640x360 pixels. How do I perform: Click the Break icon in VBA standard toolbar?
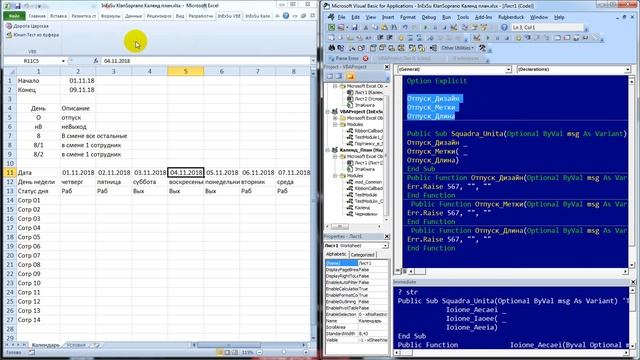tap(435, 27)
